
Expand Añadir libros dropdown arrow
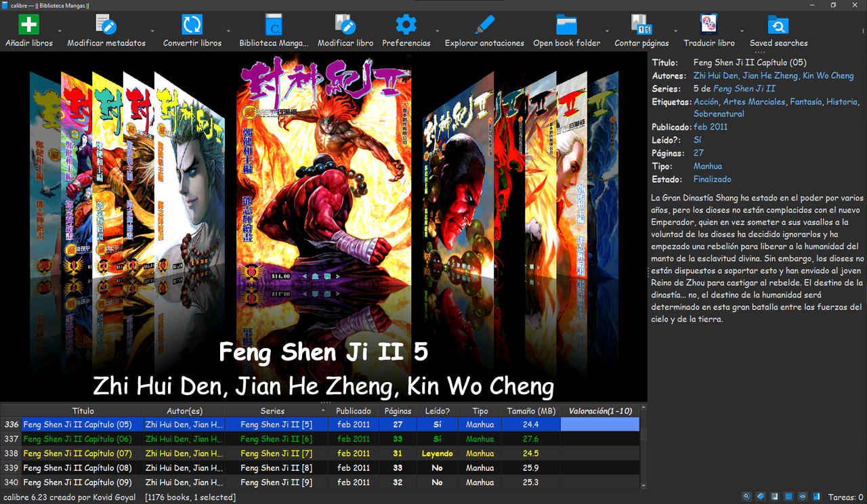click(60, 31)
